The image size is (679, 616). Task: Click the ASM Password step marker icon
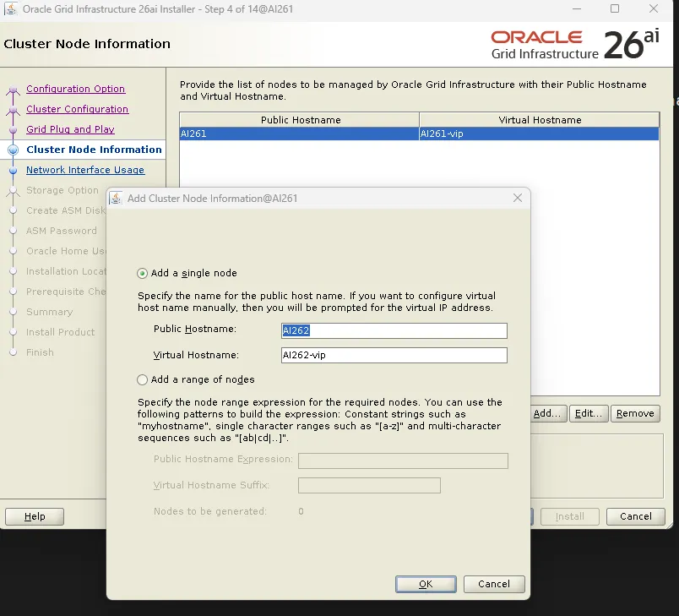coord(13,231)
